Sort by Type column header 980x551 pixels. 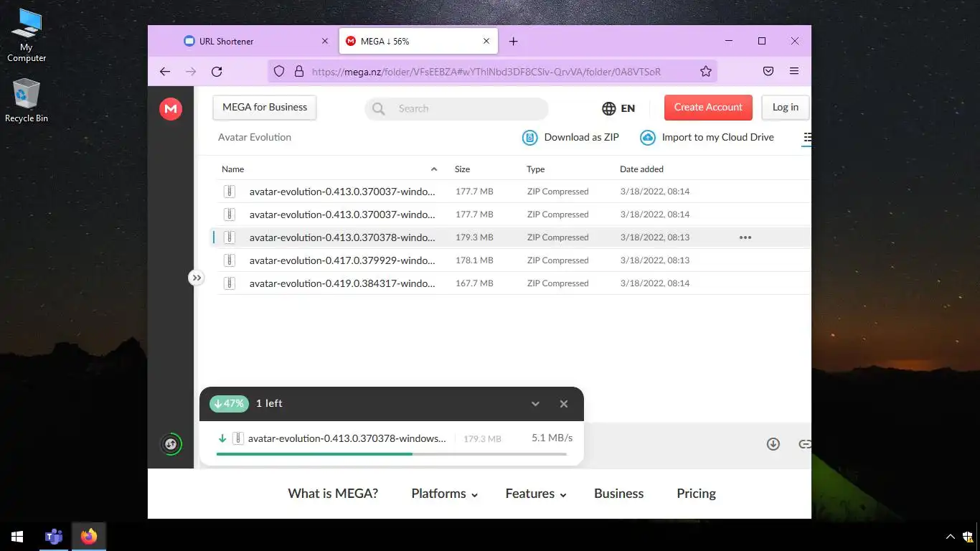click(x=535, y=169)
